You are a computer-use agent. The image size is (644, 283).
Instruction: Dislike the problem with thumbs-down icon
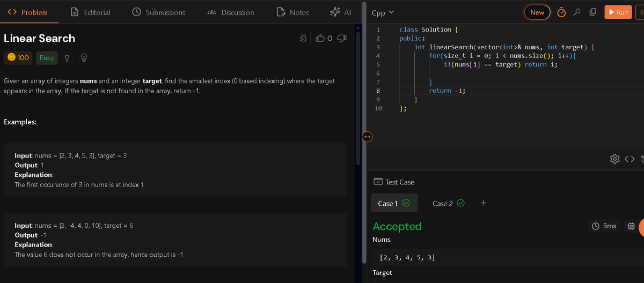(342, 38)
